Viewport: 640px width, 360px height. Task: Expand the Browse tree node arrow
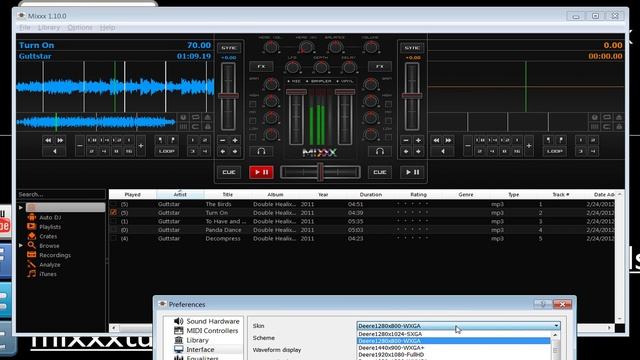point(21,246)
